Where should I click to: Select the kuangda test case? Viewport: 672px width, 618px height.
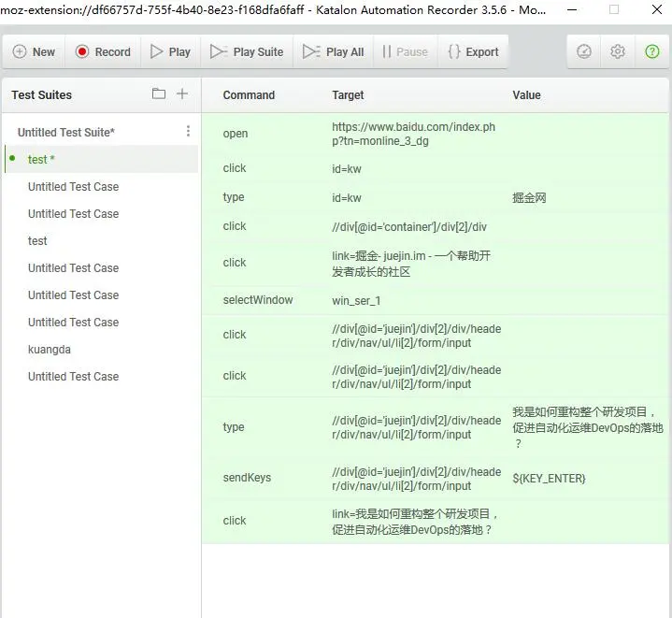[x=50, y=350]
